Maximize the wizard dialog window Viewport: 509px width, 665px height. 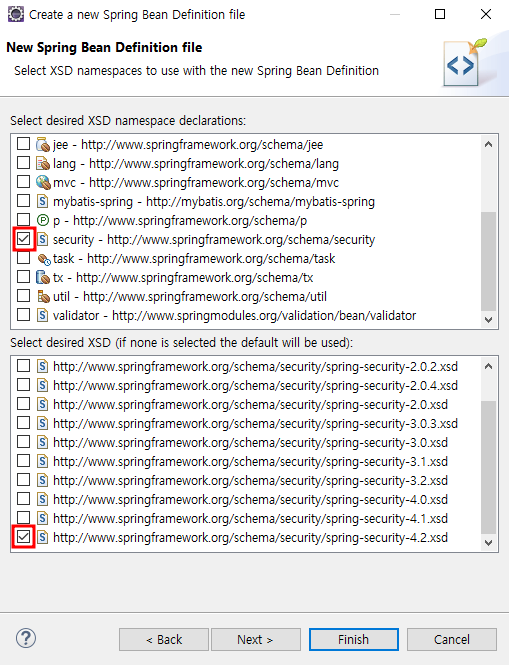(x=440, y=14)
